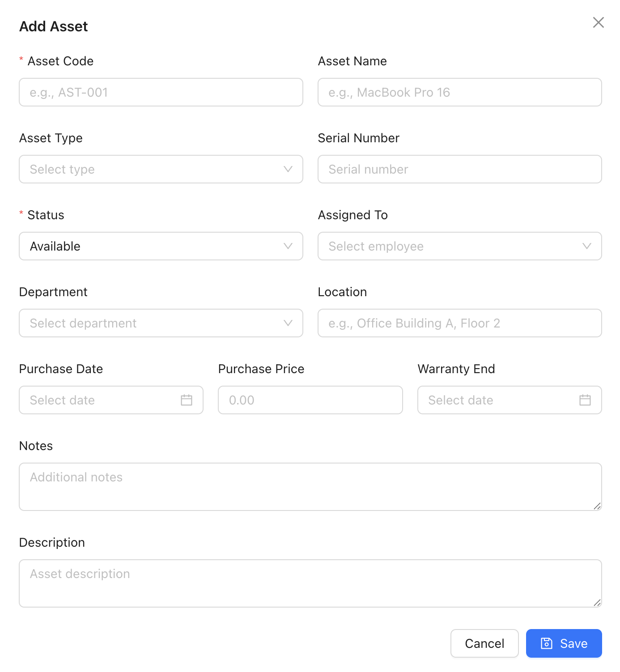The image size is (620, 672).
Task: Click the Description textarea resize handle
Action: 597,603
